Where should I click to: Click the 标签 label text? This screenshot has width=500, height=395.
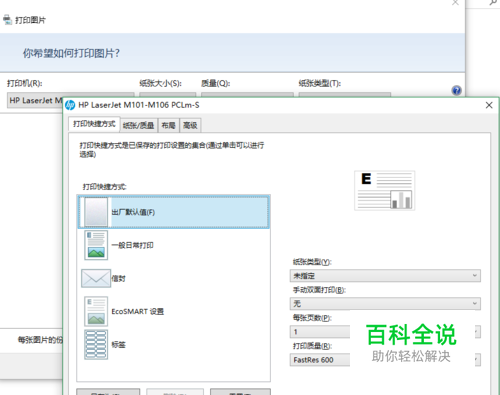point(118,345)
